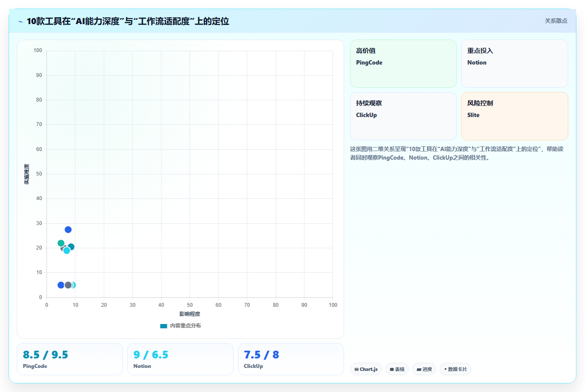This screenshot has width=585, height=392.
Task: Click the lightning icon beside the chart title
Action: 20,22
